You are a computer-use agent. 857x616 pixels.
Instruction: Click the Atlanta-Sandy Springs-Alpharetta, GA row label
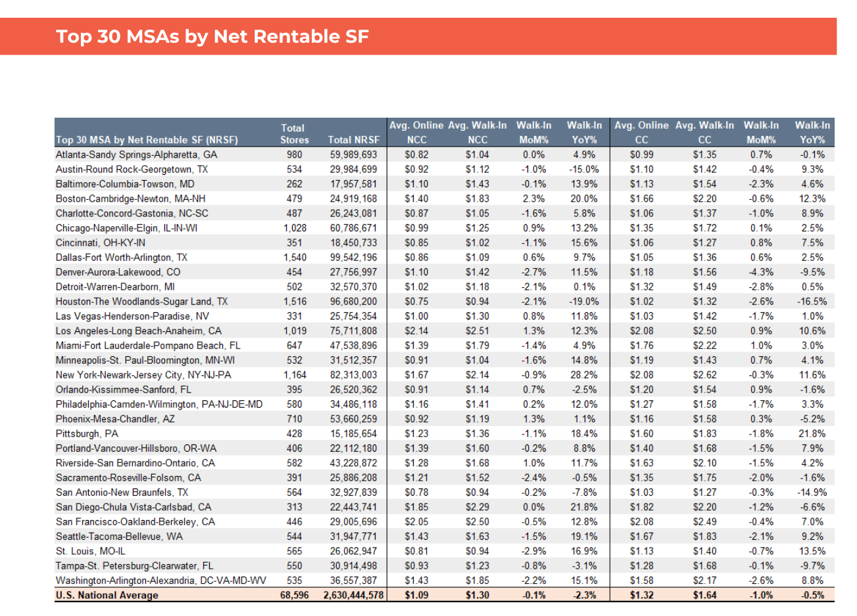point(136,154)
